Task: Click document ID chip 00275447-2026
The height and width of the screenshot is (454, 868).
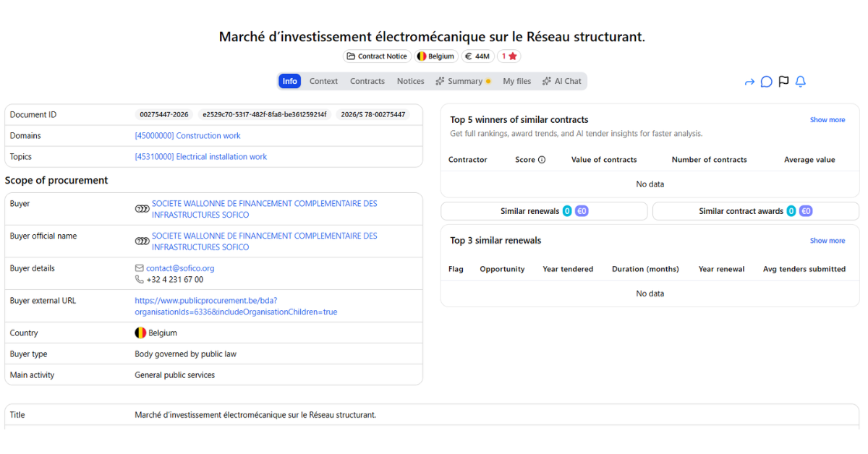Action: [x=164, y=115]
